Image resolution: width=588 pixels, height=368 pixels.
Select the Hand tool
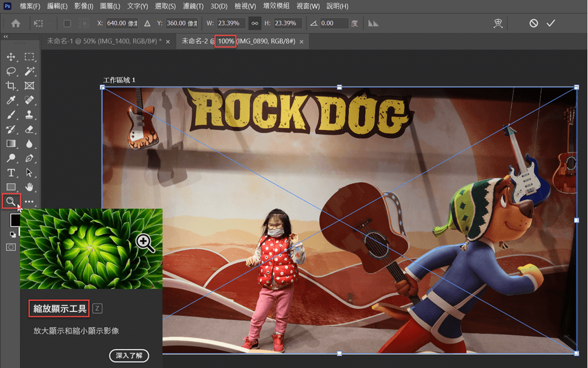(x=29, y=187)
